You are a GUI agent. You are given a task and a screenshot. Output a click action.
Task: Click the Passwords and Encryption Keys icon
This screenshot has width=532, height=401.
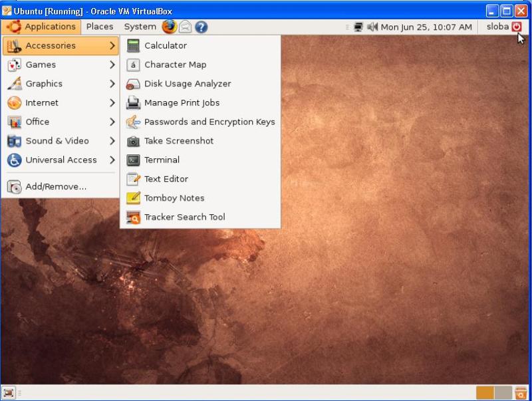(133, 122)
